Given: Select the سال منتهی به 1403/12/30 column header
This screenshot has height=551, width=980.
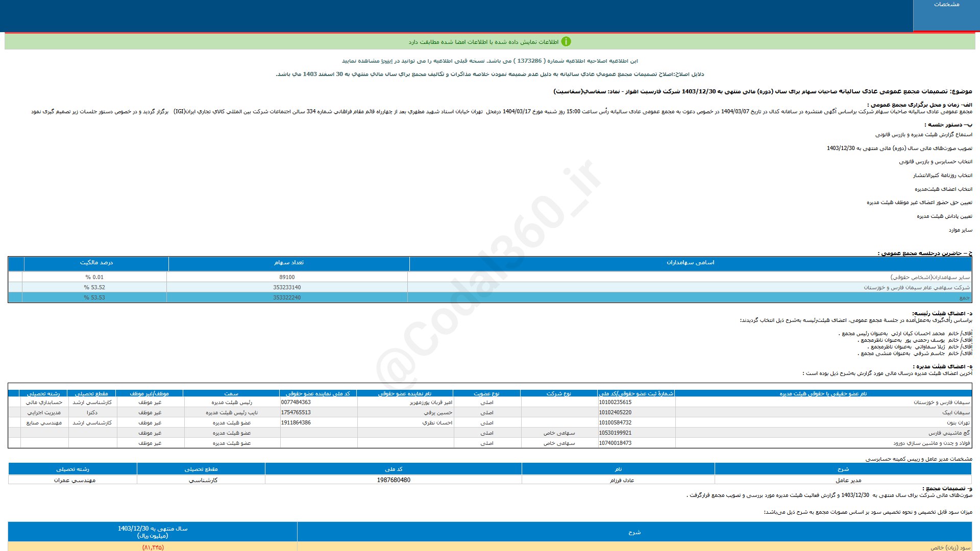Looking at the screenshot, I should (x=153, y=532).
